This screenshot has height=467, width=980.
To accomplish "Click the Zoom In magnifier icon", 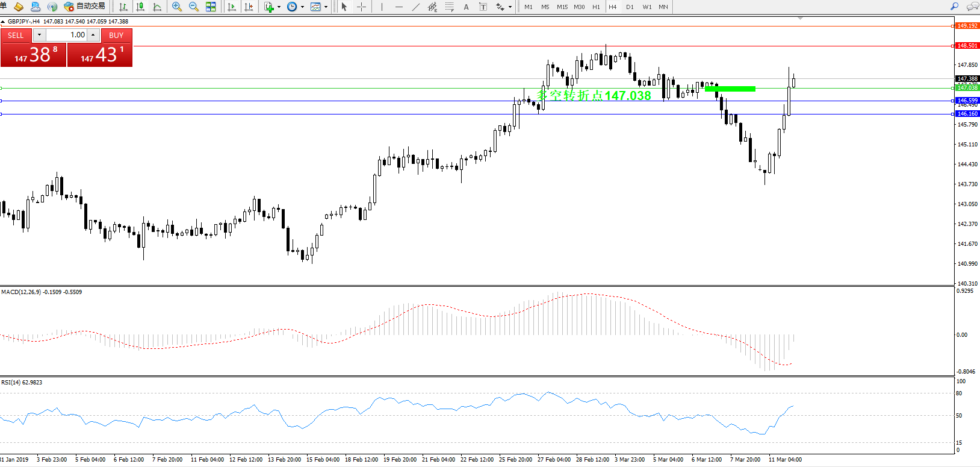I will tap(176, 7).
